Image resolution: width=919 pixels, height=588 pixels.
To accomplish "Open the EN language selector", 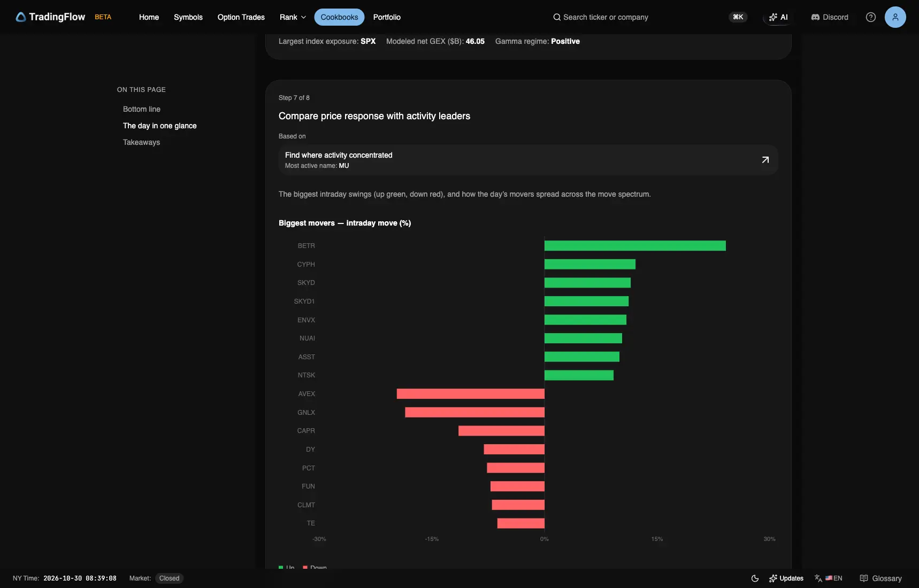I will pyautogui.click(x=828, y=578).
